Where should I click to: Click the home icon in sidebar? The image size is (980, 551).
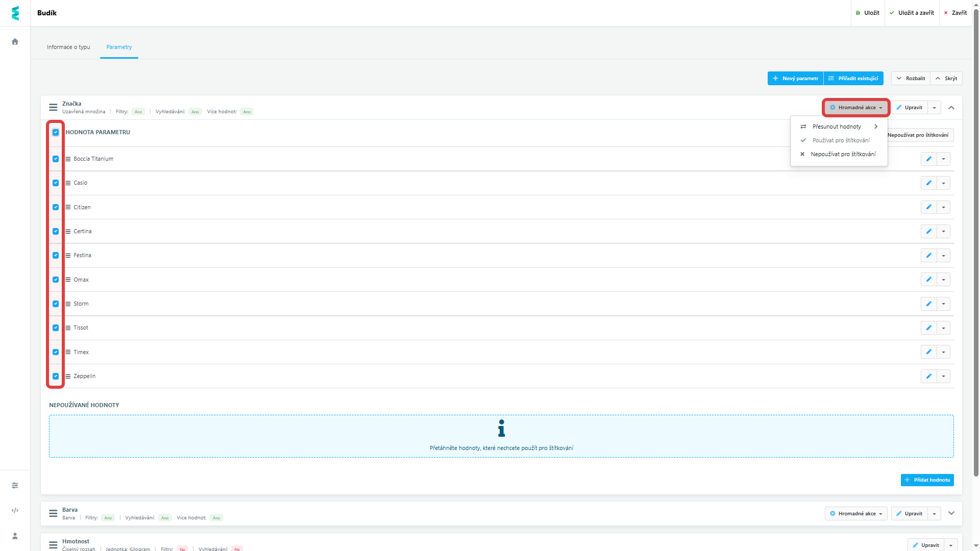(15, 42)
